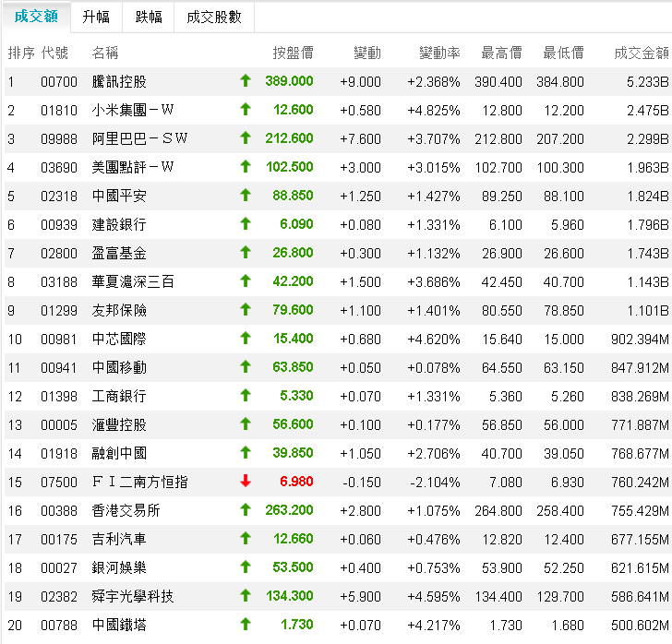672x644 pixels.
Task: Click the price 389.000
Action: (x=289, y=81)
